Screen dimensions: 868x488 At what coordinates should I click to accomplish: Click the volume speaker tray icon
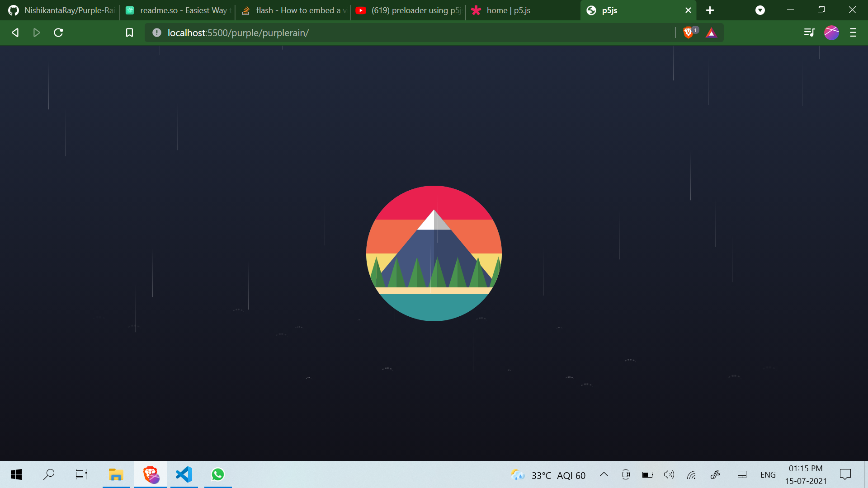click(669, 474)
